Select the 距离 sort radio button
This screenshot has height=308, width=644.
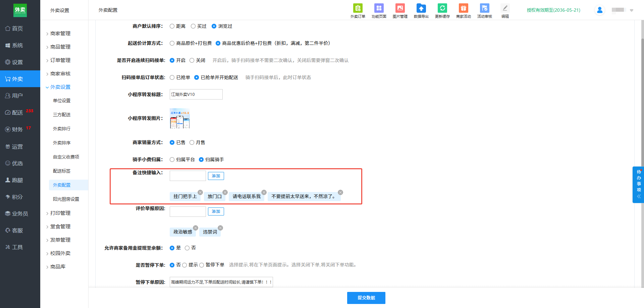tap(172, 26)
